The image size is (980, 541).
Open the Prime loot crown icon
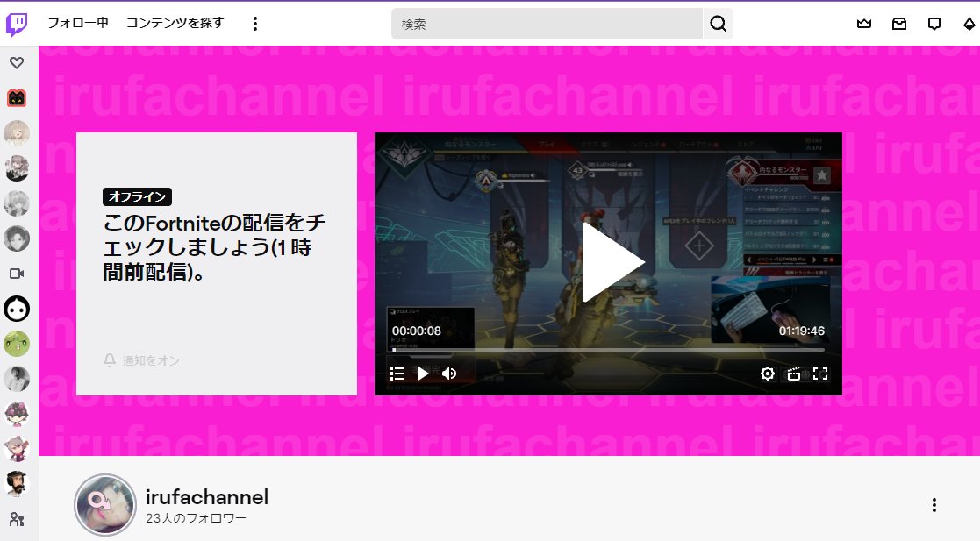coord(864,24)
